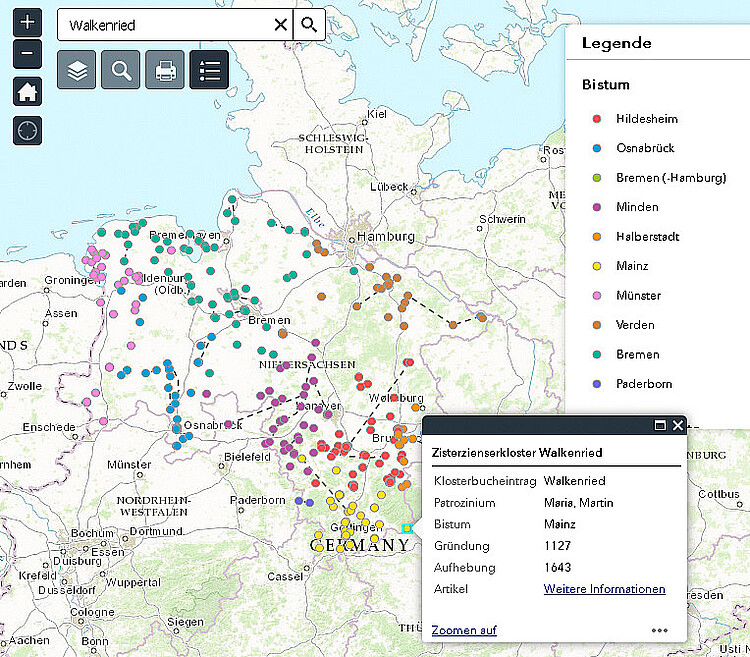This screenshot has height=657, width=750.
Task: Find my location on the map
Action: pyautogui.click(x=27, y=130)
